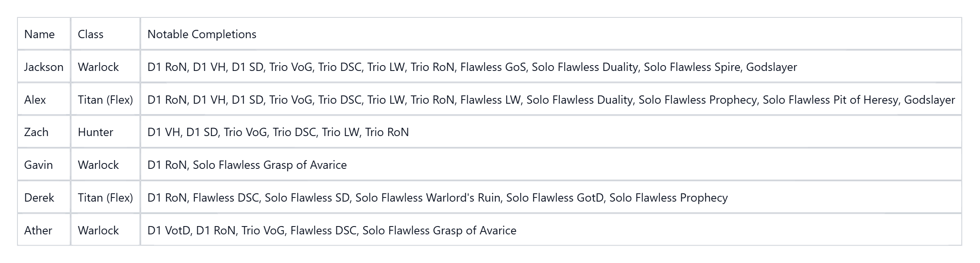
Task: Click Ather's completions starting with D1 VotD
Action: [331, 230]
